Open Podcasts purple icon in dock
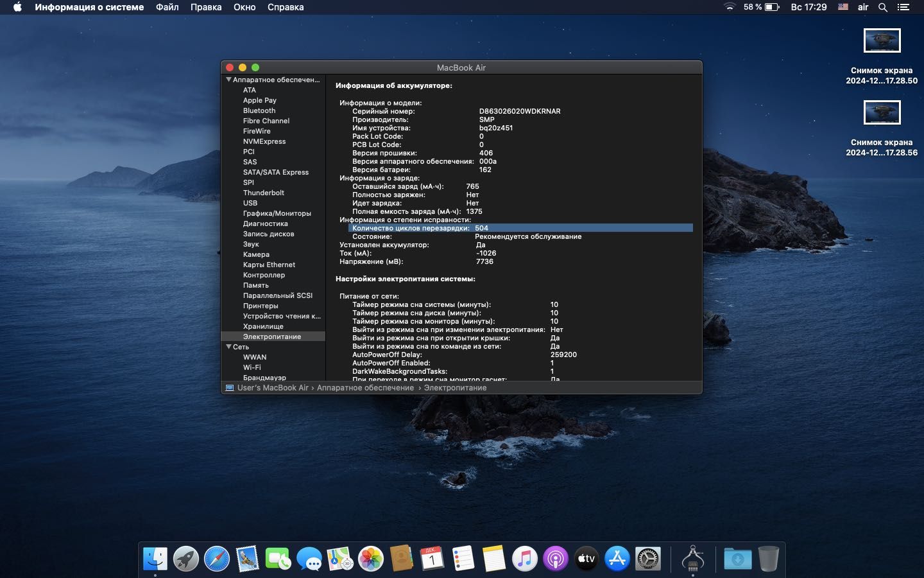924x578 pixels. 556,559
